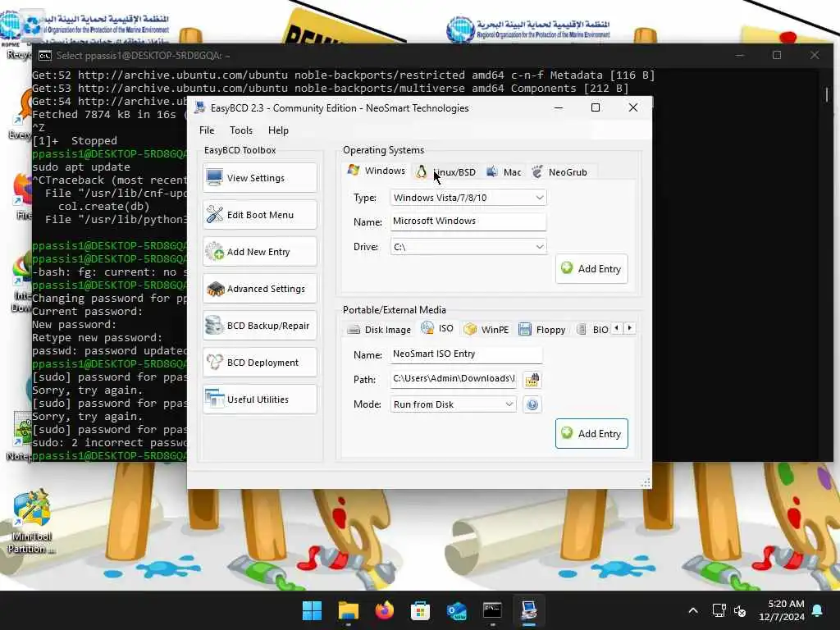
Task: Click the NeoGrub tab icon
Action: [x=537, y=171]
